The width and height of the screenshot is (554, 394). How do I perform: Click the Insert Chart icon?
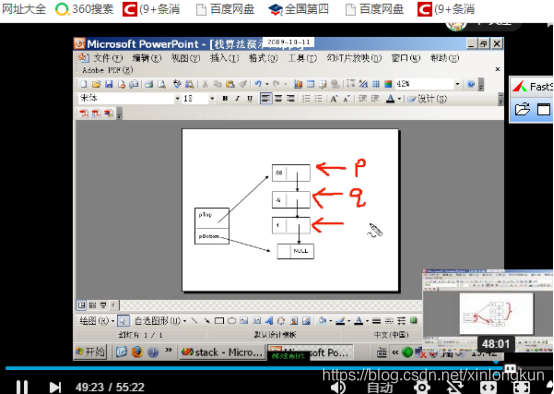click(298, 84)
